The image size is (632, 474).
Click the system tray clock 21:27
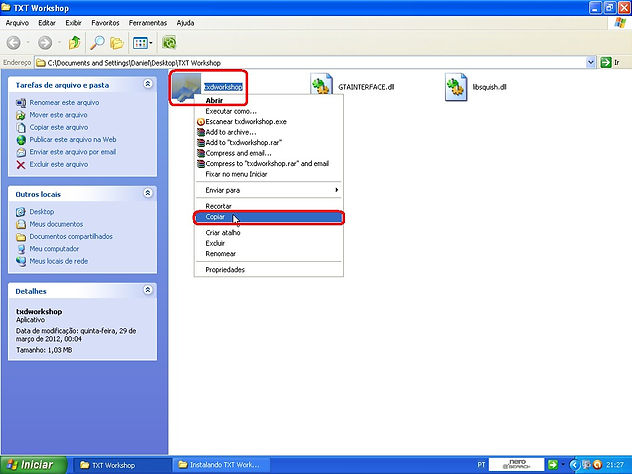pos(615,465)
